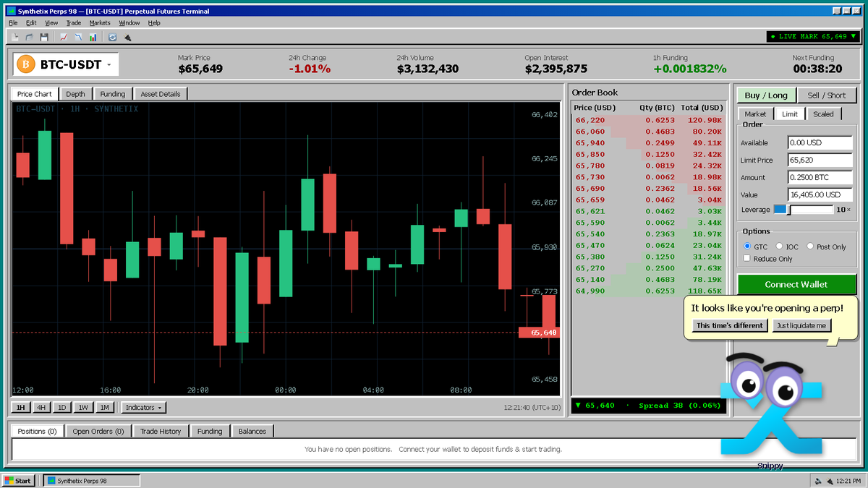Viewport: 868px width, 488px height.
Task: Open the View menu
Action: pyautogui.click(x=51, y=23)
